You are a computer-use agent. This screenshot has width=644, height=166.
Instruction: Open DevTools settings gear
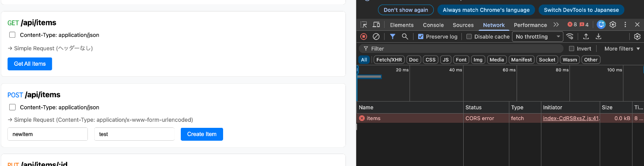tap(613, 25)
